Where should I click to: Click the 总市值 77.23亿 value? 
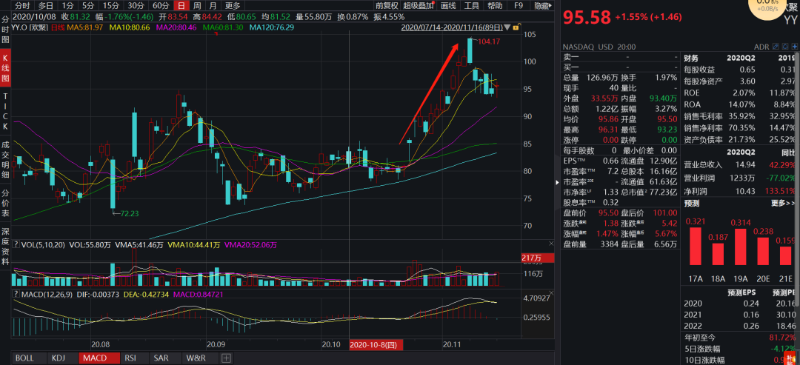pos(664,192)
